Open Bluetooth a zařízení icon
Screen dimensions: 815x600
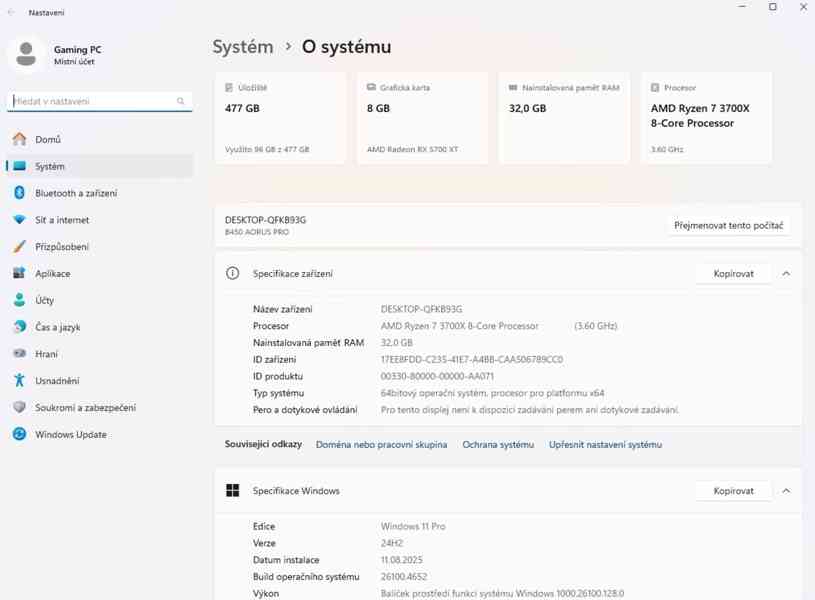click(x=19, y=193)
